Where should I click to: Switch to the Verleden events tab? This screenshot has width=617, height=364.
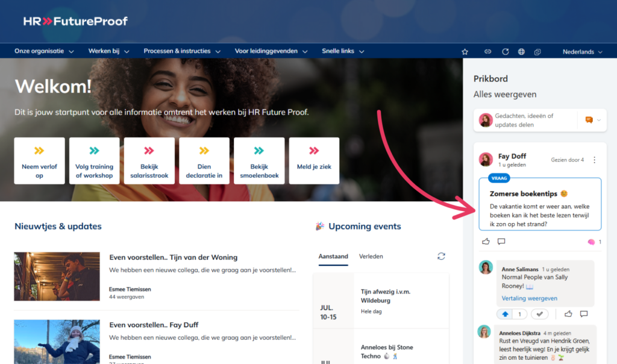click(371, 257)
